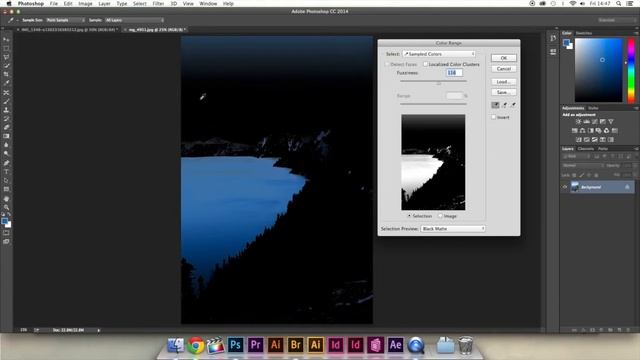Select the Hand tool

pyautogui.click(x=6, y=199)
